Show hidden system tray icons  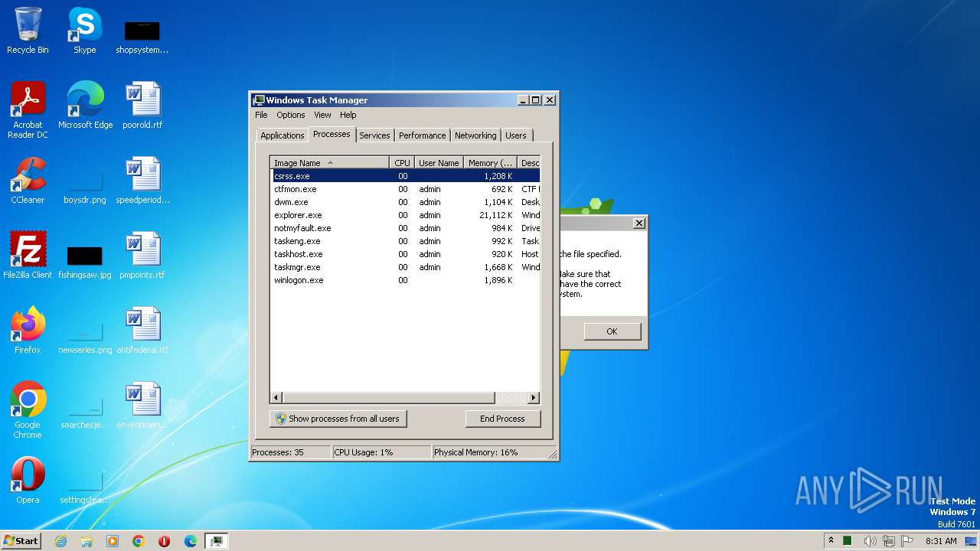click(831, 541)
